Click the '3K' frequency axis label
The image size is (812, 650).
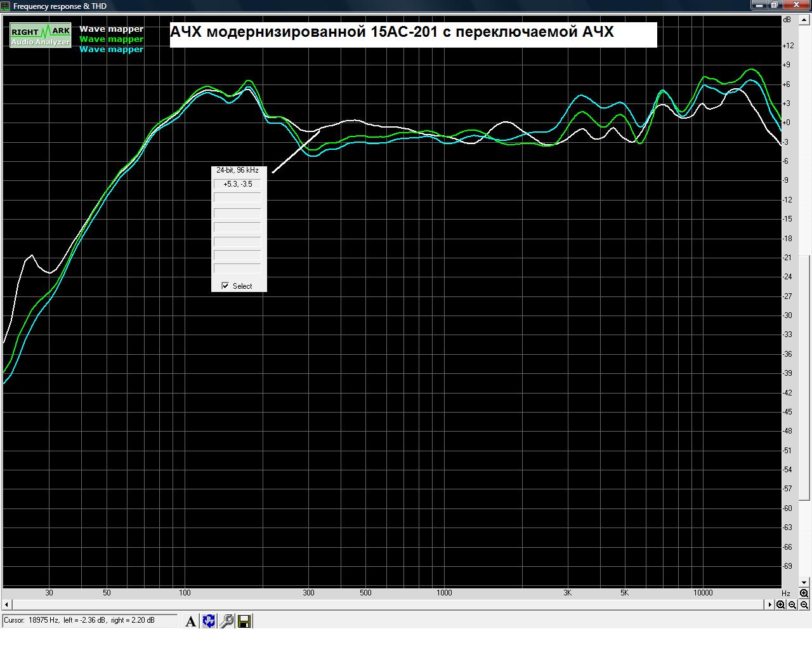567,593
